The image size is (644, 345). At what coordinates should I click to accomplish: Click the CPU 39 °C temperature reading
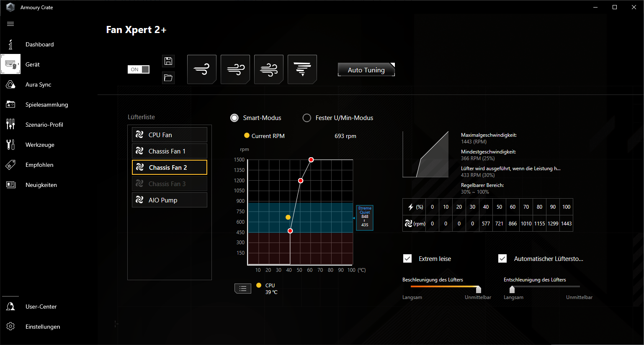(x=271, y=289)
